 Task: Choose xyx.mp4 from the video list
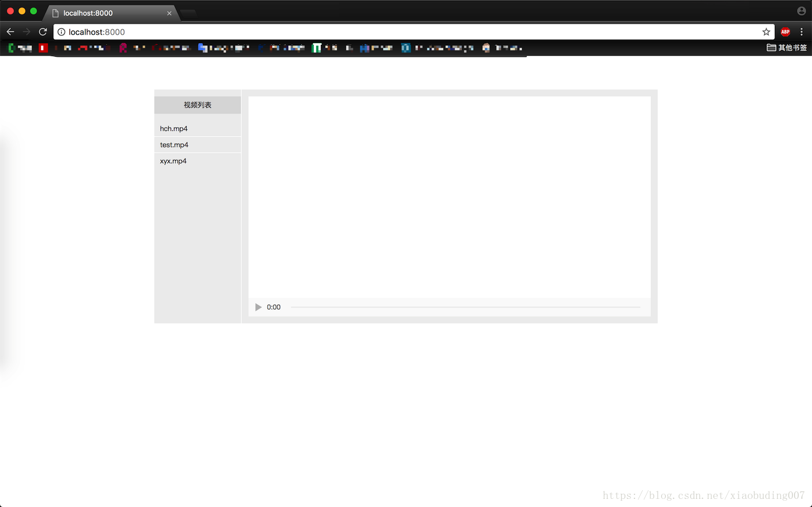click(173, 161)
